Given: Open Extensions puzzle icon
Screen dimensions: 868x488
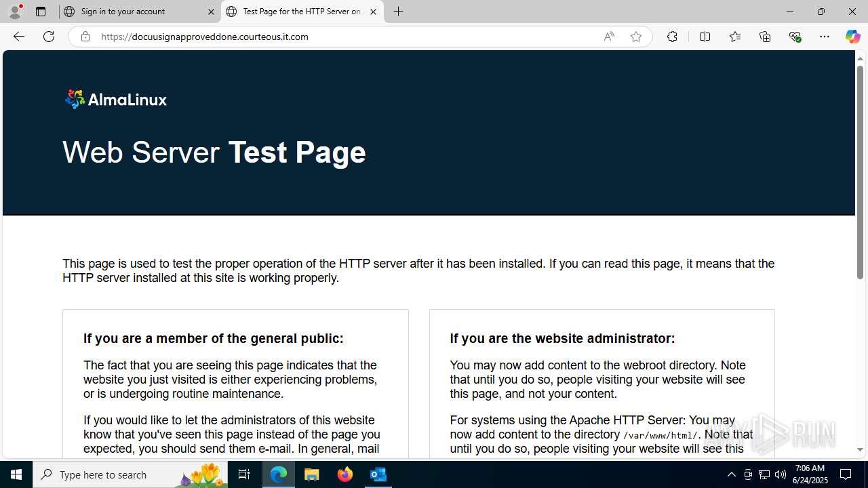Looking at the screenshot, I should coord(672,37).
